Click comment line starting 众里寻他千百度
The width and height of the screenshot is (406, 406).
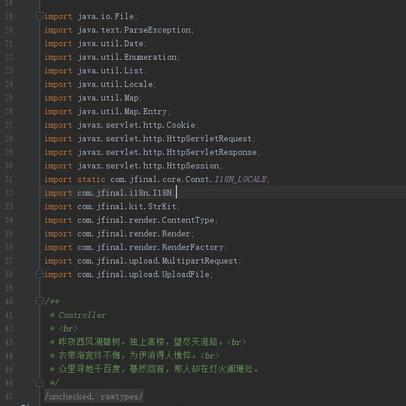[154, 369]
